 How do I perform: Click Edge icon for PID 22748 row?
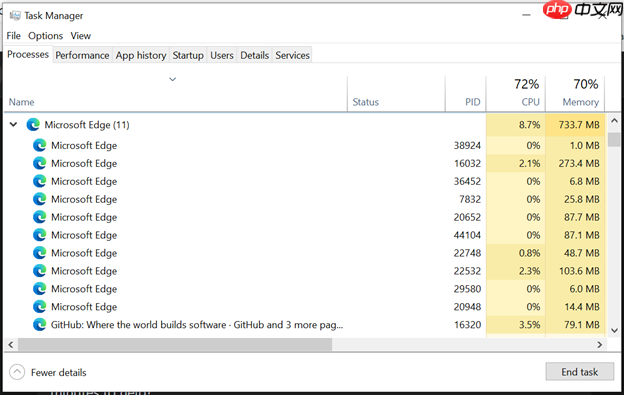[39, 253]
